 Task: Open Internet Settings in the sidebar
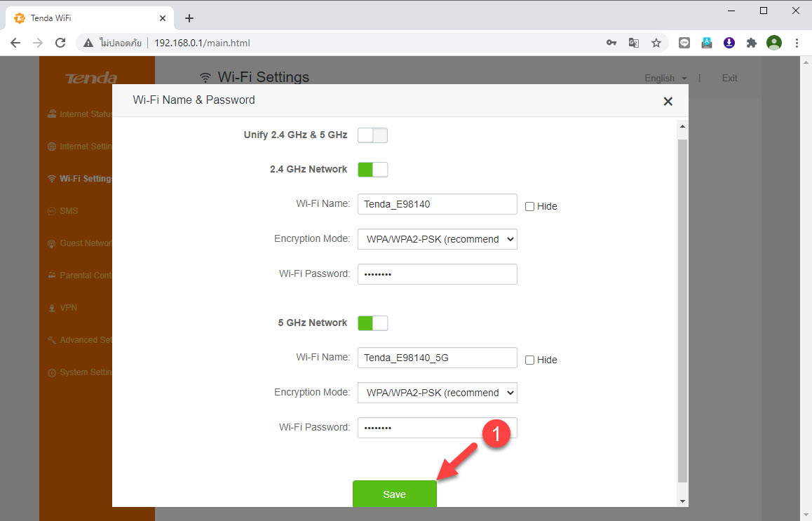tap(80, 147)
